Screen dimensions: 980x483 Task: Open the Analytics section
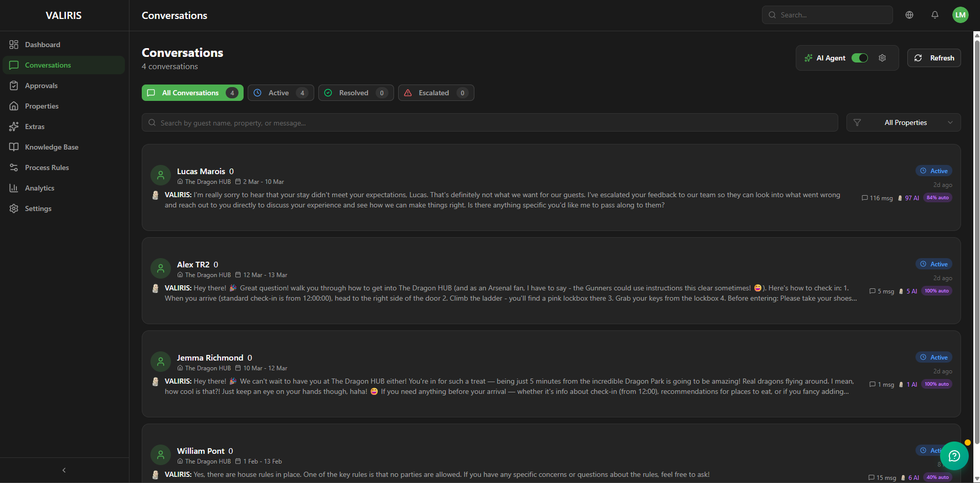(39, 188)
